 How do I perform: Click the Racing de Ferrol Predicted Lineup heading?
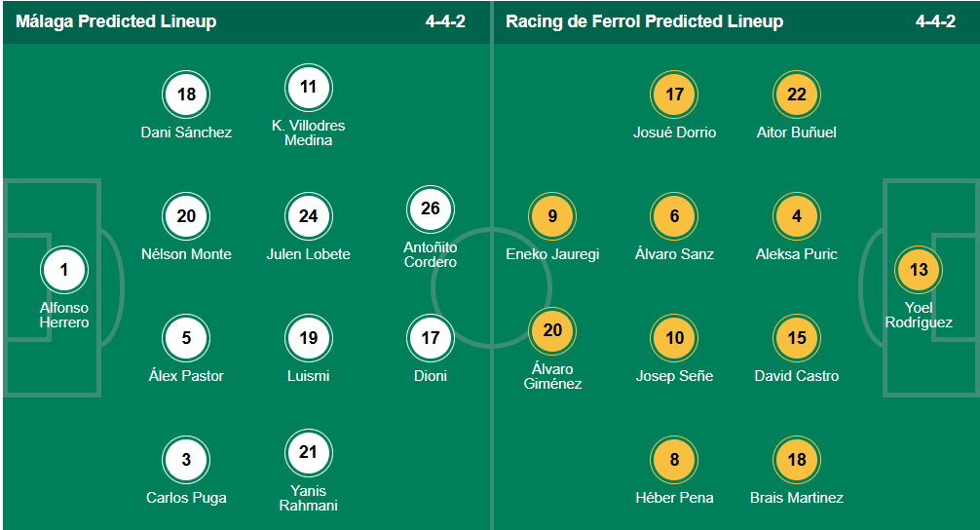pos(644,21)
